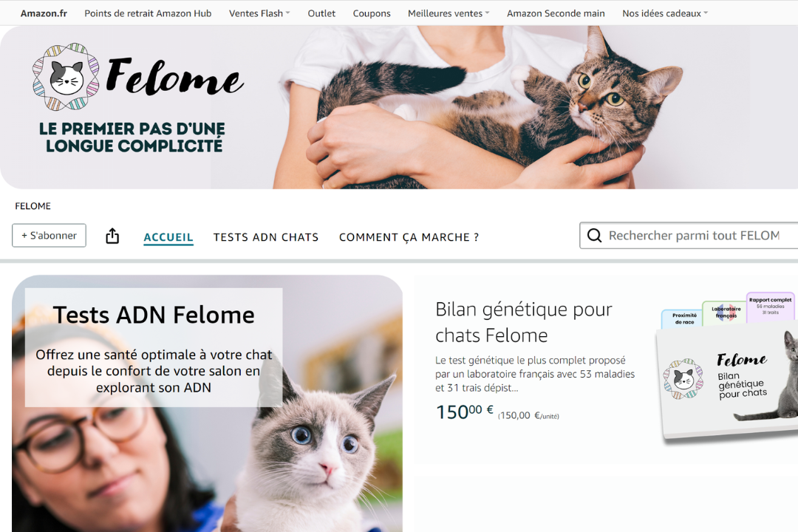Open the Bilan génétique pour chats product title
The height and width of the screenshot is (532, 798).
point(524,322)
